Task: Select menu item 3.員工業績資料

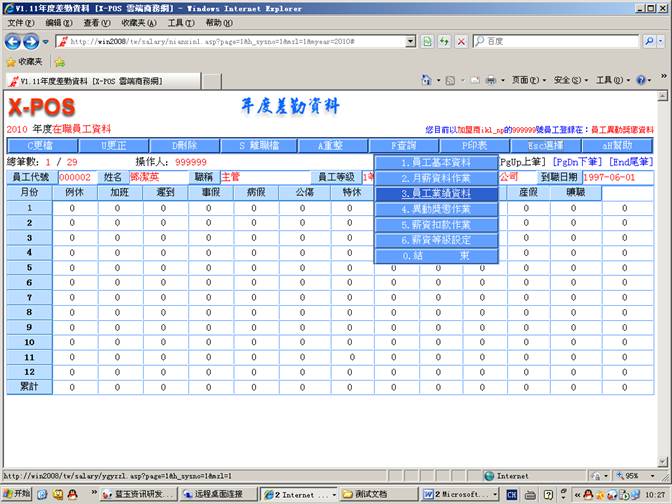Action: tap(436, 194)
